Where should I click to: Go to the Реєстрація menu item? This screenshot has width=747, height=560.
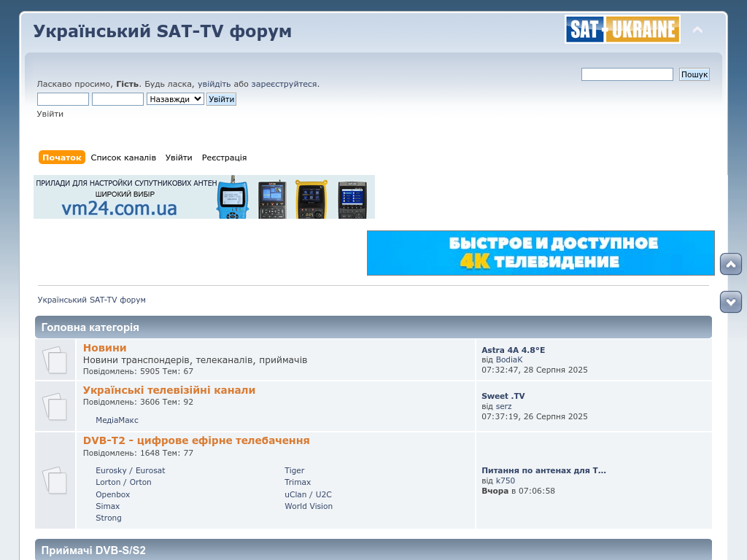click(224, 157)
